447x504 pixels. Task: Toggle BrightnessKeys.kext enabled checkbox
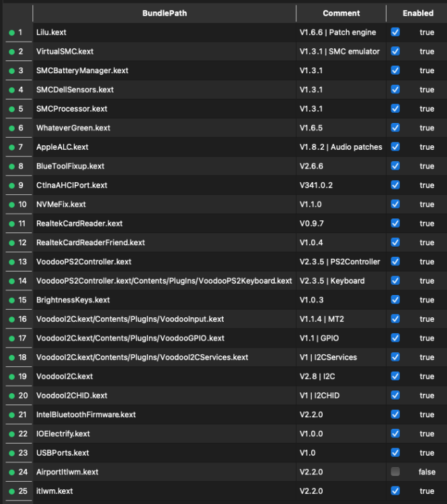tap(395, 300)
